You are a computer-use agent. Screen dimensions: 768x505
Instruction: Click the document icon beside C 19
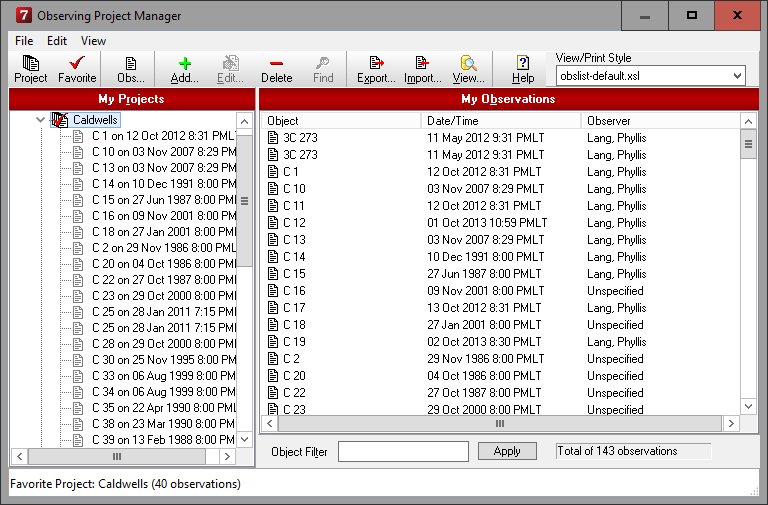(x=273, y=341)
